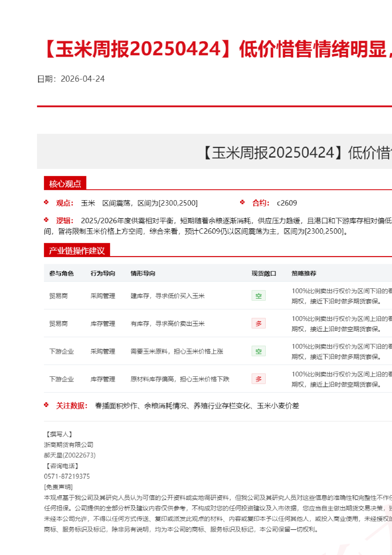This screenshot has height=555, width=392.
Task: Click the red 多 badge in 原材料库存偏高 row
Action: (x=258, y=379)
